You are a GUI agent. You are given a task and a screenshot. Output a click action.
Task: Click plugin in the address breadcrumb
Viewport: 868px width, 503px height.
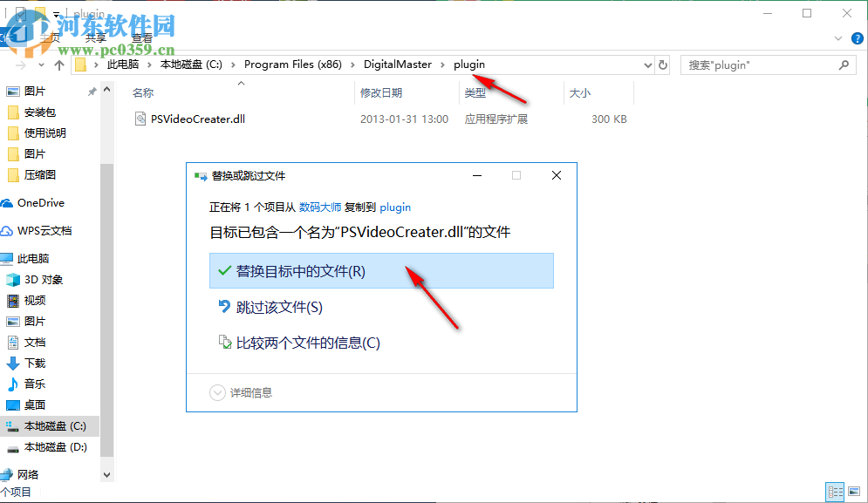[x=469, y=65]
